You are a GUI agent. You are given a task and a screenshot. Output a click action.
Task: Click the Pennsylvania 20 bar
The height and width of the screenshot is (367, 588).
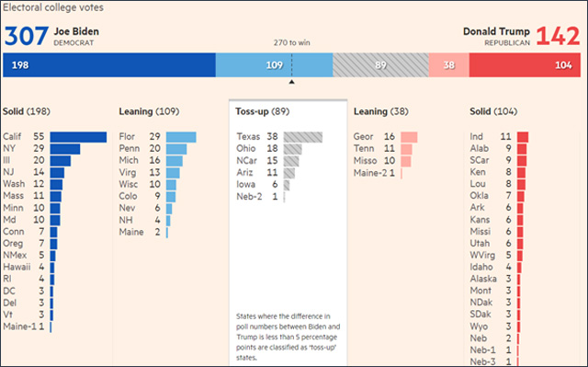coord(176,149)
